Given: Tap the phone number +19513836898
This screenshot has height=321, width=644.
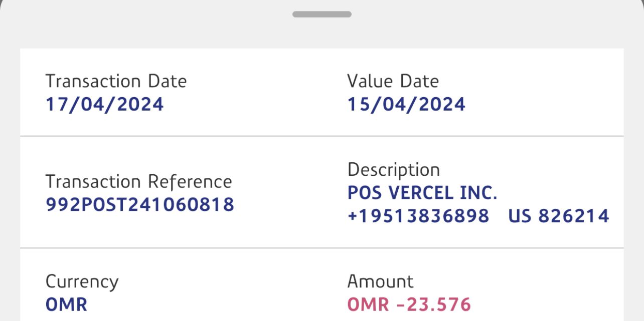Looking at the screenshot, I should click(418, 216).
